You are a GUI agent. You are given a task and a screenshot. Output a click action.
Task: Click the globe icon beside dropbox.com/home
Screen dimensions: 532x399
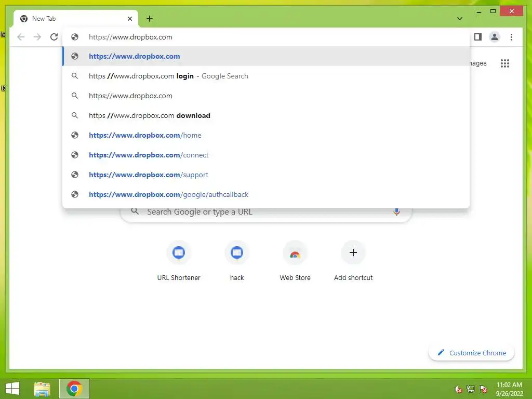click(75, 135)
